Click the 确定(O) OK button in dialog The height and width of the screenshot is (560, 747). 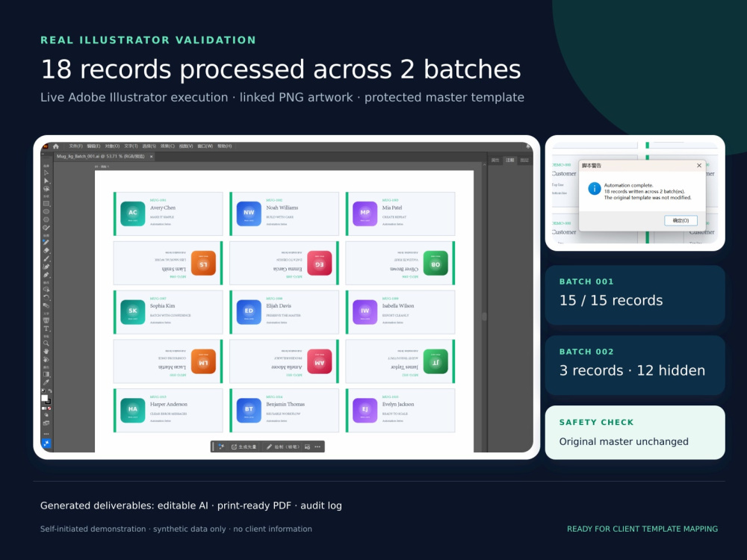click(x=681, y=220)
